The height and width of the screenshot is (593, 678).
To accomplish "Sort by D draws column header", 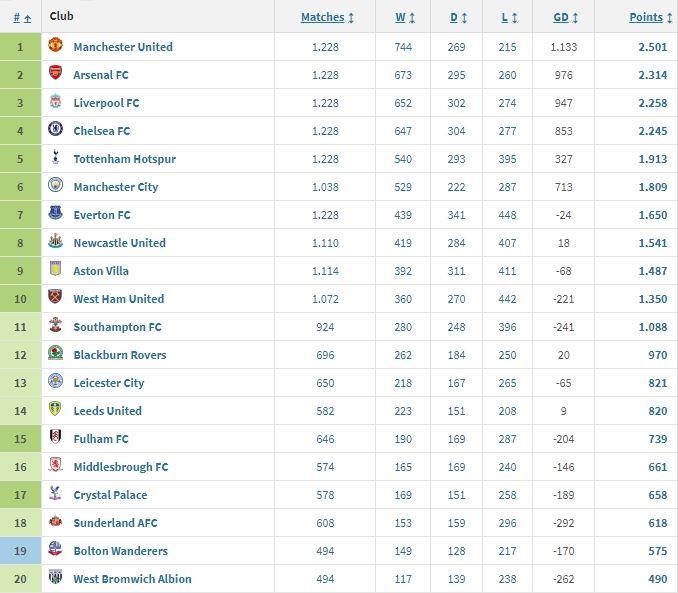I will (x=458, y=17).
